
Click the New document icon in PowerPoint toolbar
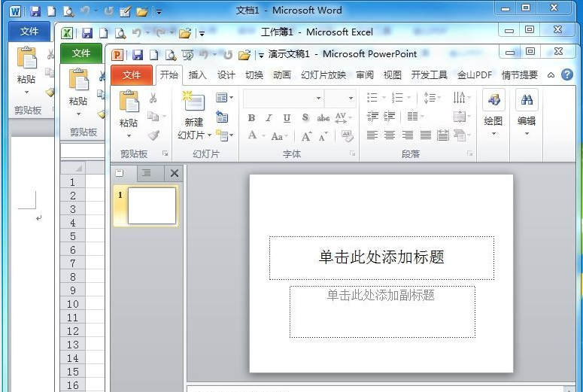click(154, 55)
